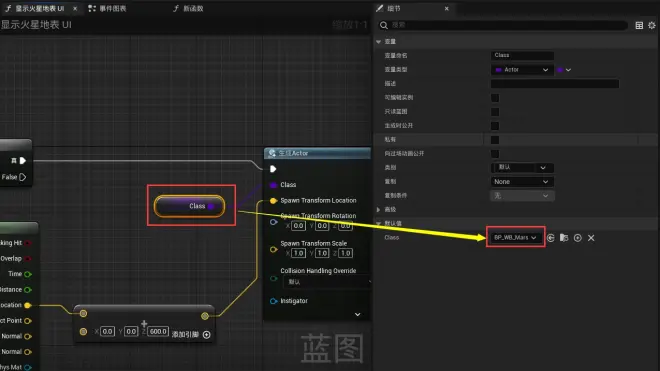Click the Spawn Transform Rotation pin
The image size is (660, 371).
pyautogui.click(x=273, y=222)
